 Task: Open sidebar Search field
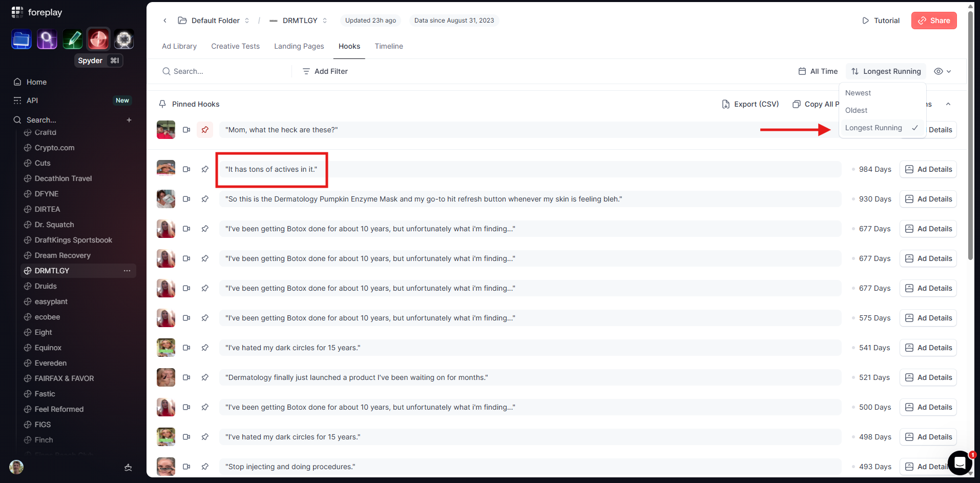[41, 120]
